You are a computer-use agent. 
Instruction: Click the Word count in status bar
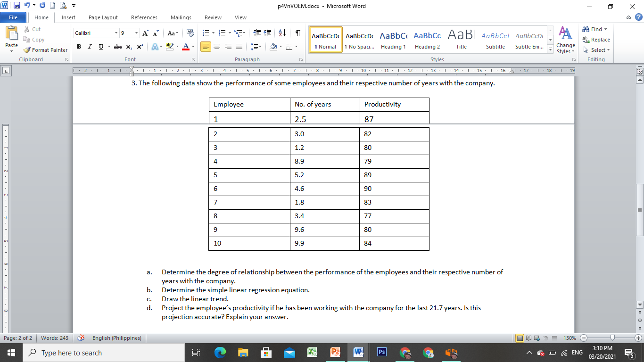[x=54, y=338]
